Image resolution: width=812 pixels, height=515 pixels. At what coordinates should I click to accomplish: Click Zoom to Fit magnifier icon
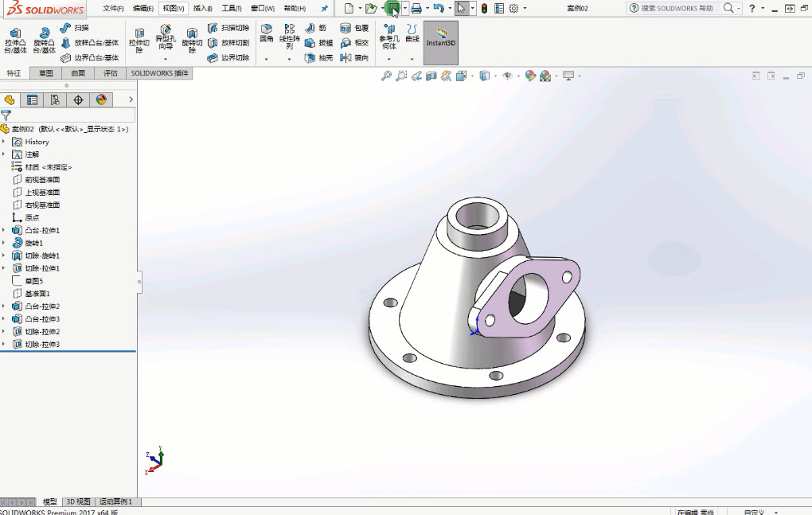click(386, 76)
